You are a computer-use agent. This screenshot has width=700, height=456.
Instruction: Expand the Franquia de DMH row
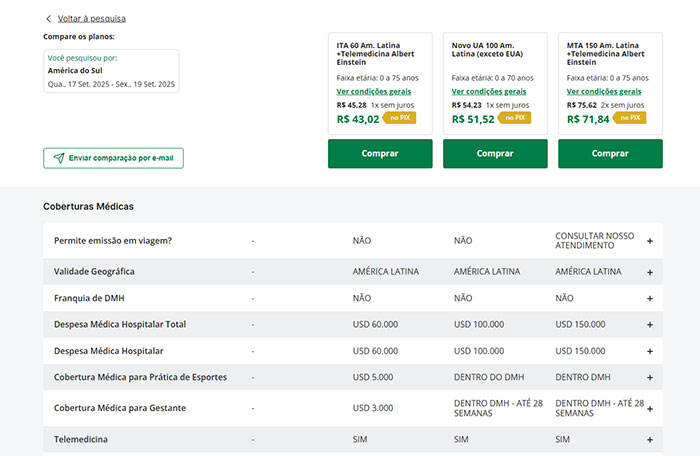click(x=650, y=298)
